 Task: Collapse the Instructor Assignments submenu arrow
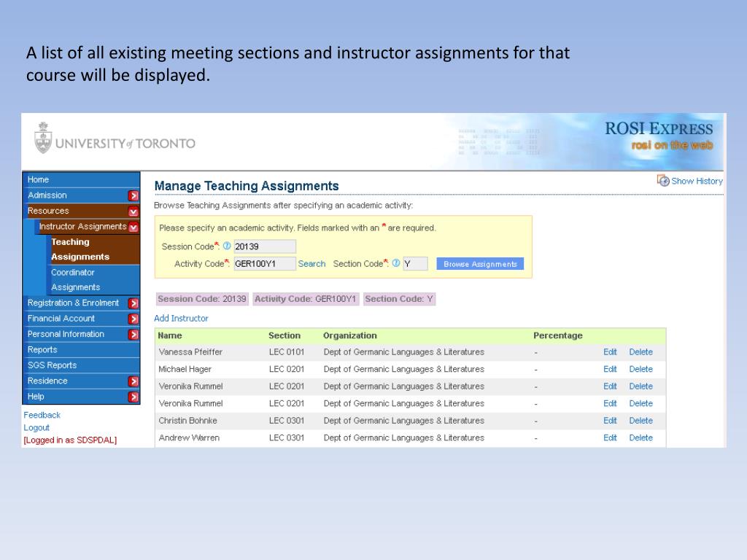133,227
